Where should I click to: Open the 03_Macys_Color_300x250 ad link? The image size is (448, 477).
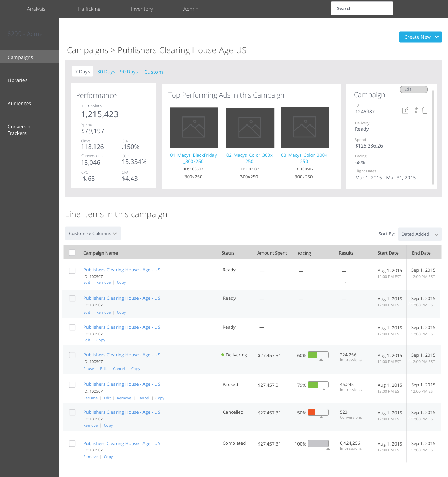point(304,158)
